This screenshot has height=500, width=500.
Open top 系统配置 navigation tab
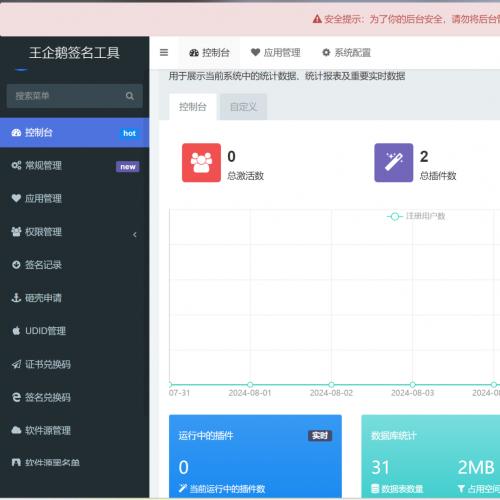(346, 53)
